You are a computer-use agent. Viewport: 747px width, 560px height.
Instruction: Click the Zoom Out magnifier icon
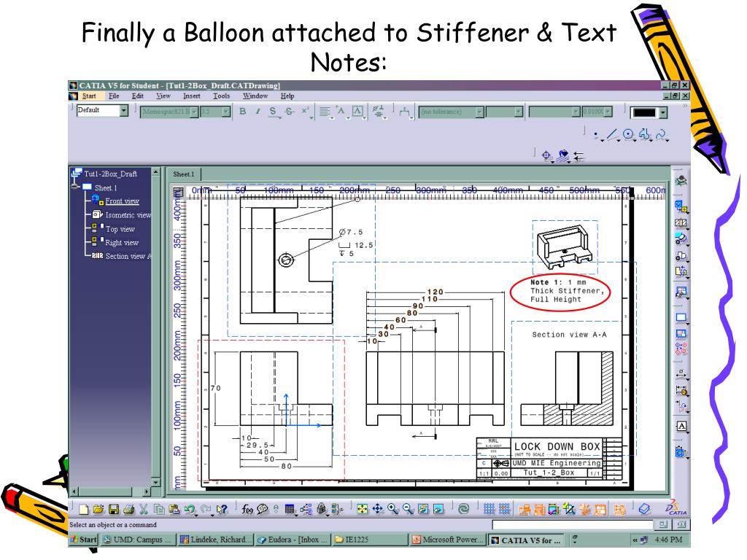tap(408, 508)
